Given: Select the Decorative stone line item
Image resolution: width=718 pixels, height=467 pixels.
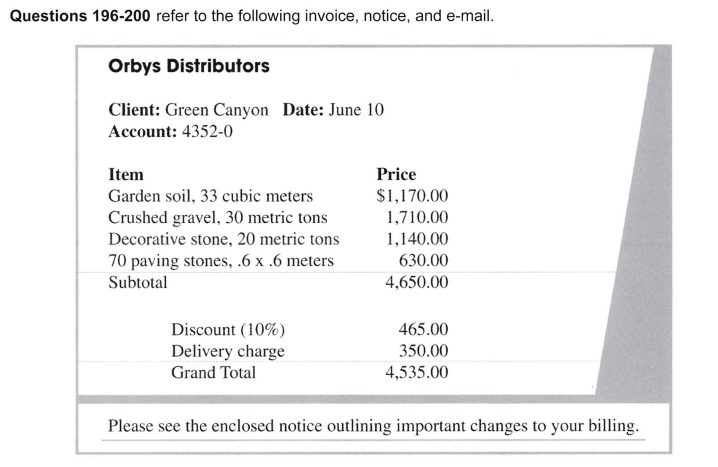Looking at the screenshot, I should [x=223, y=240].
